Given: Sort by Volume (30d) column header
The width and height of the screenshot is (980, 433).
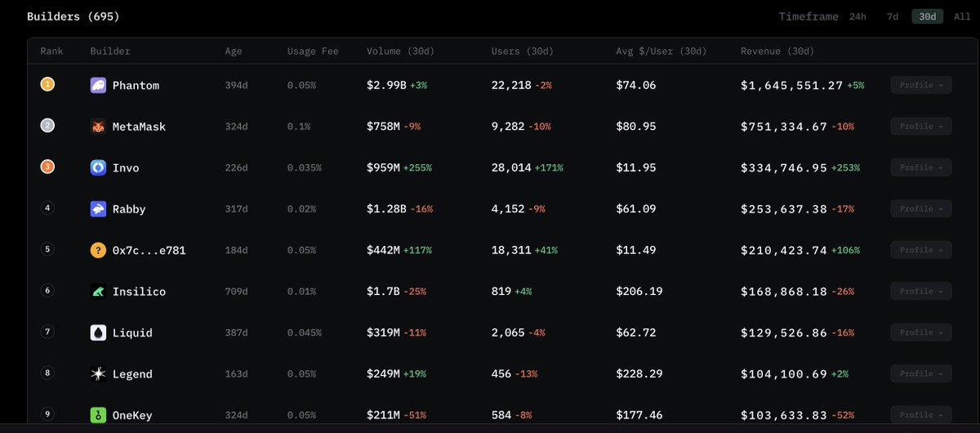Looking at the screenshot, I should point(400,51).
